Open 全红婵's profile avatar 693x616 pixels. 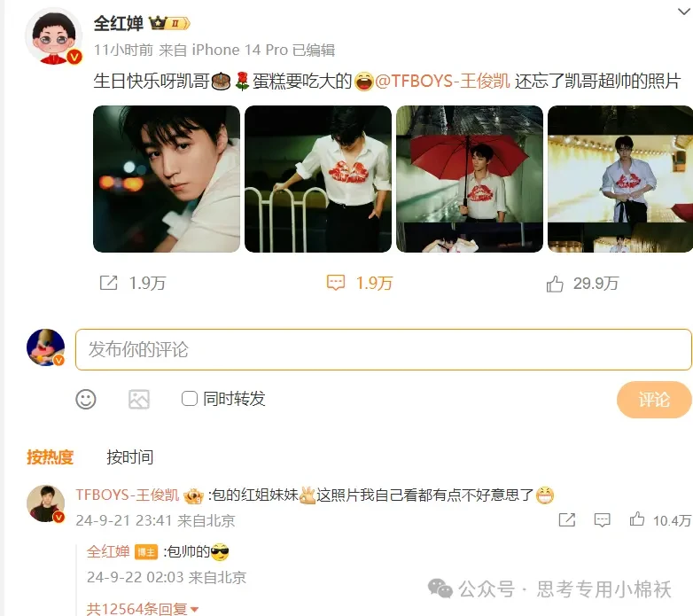point(53,36)
